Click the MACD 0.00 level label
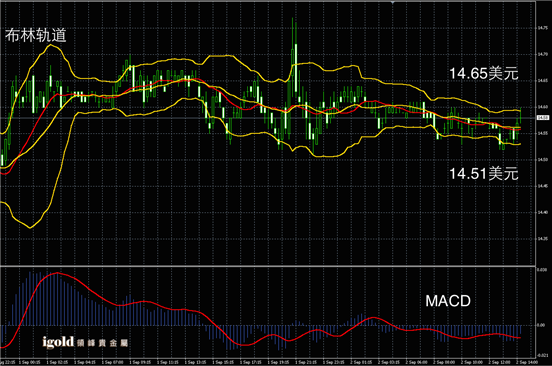 541,325
